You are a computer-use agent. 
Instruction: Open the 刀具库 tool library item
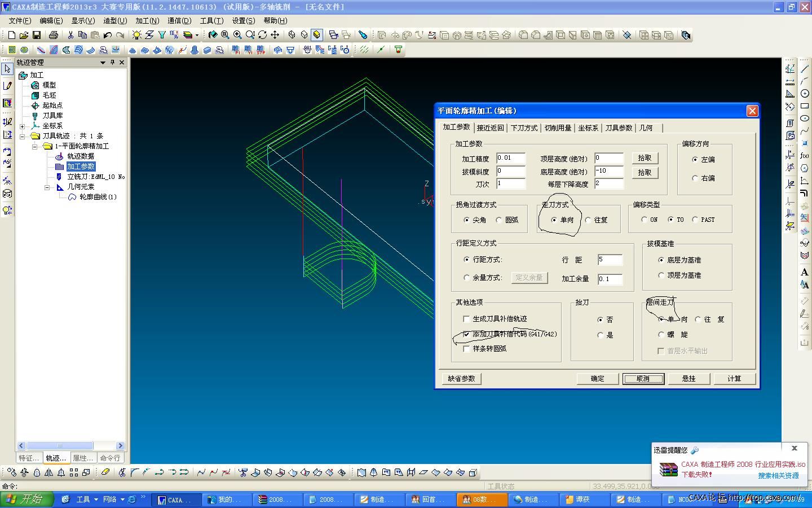pyautogui.click(x=52, y=116)
